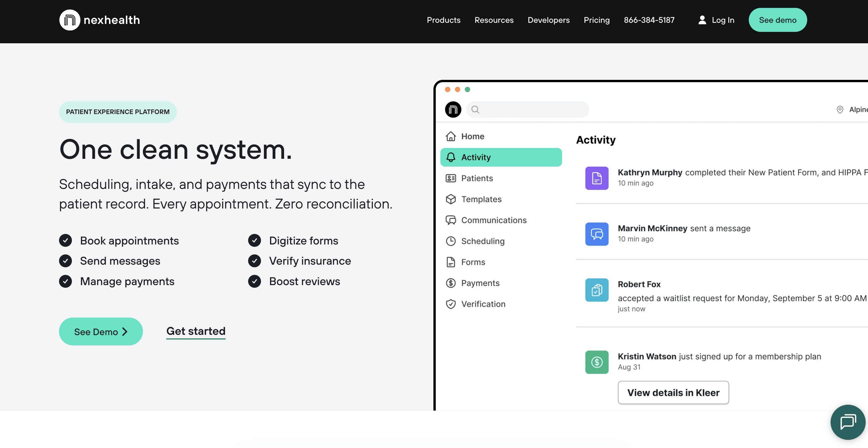The width and height of the screenshot is (868, 448).
Task: Click the Communications chat bubbles icon
Action: coord(451,220)
